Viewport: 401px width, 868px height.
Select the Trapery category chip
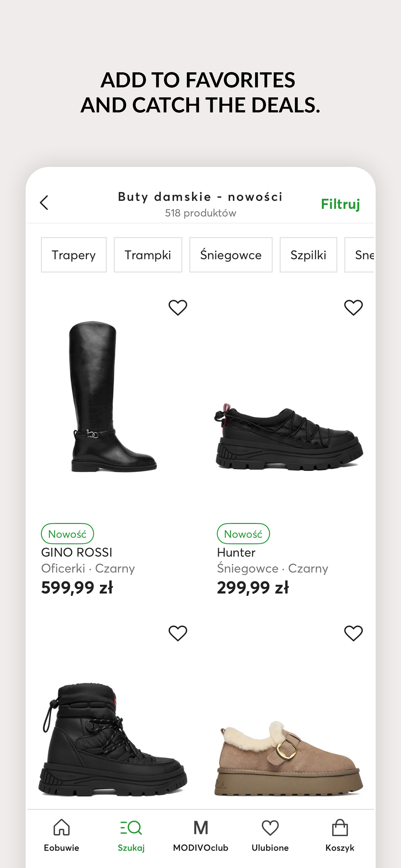coord(74,255)
